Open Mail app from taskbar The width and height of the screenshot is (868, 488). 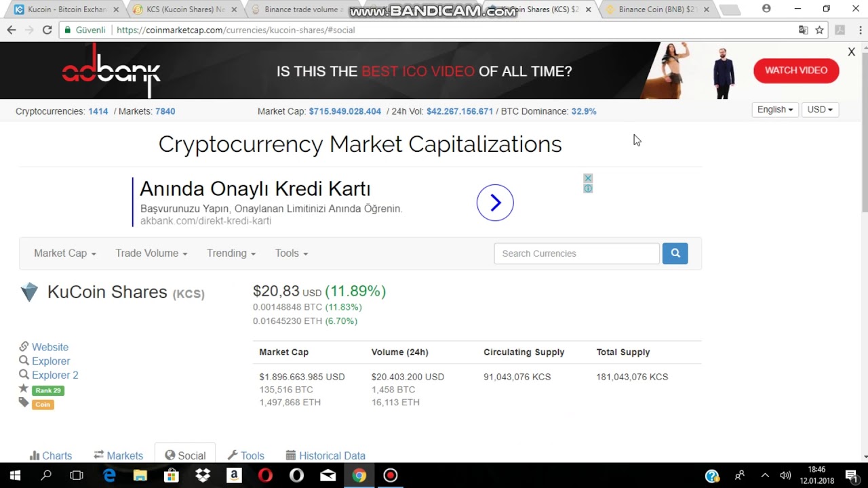pyautogui.click(x=328, y=475)
